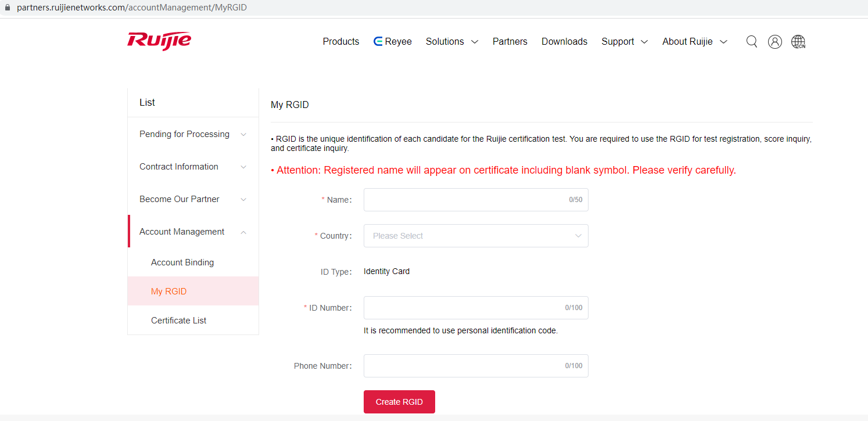Open the search magnifier icon
Viewport: 868px width, 421px height.
[x=751, y=42]
